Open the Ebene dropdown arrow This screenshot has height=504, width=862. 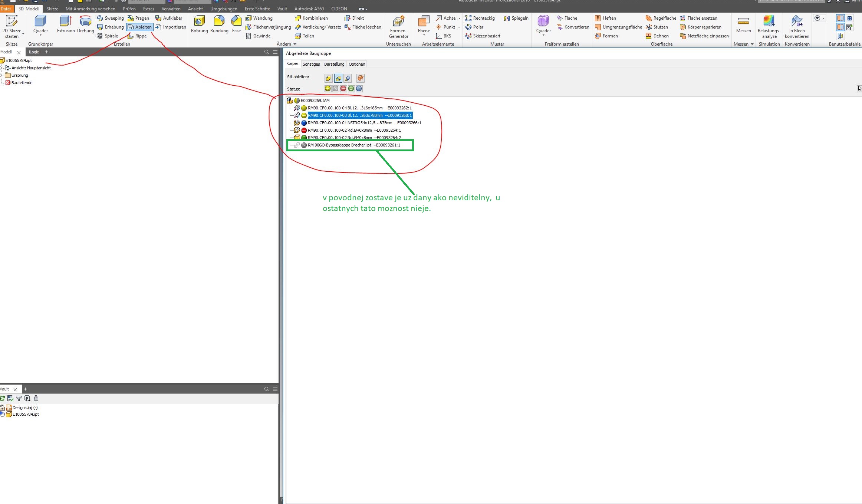pos(424,36)
